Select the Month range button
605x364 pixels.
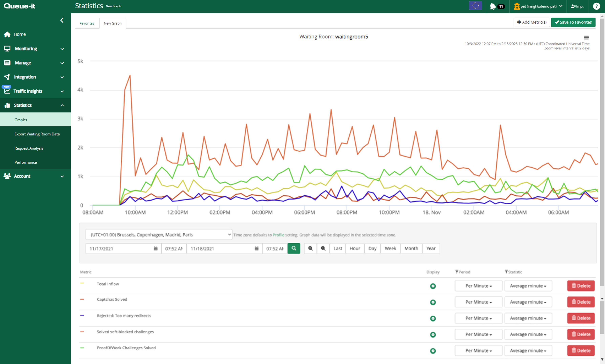411,248
